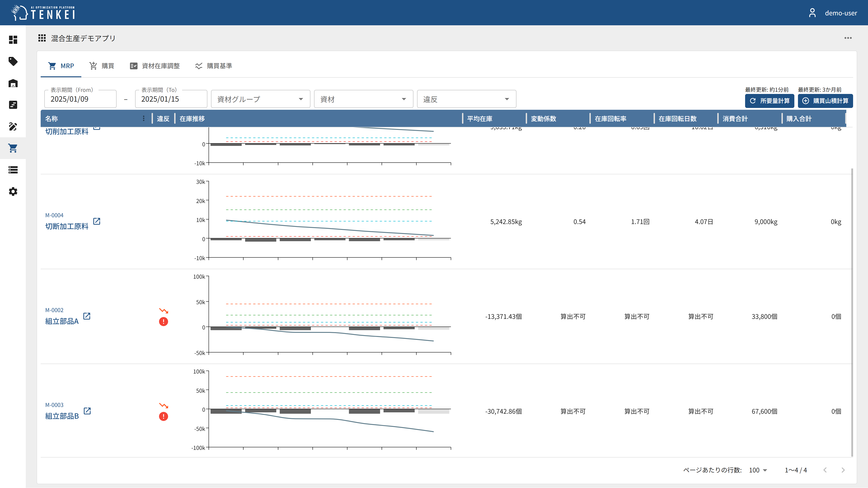Click the 表示期間 From date field
868x488 pixels.
(80, 99)
